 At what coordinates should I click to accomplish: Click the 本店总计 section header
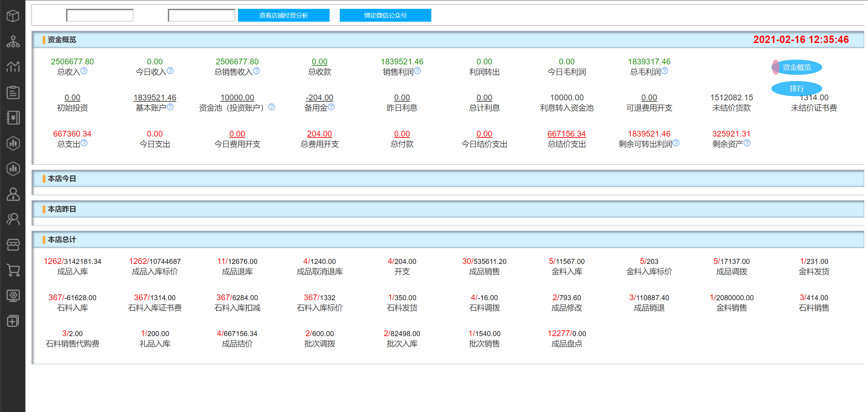pyautogui.click(x=448, y=240)
